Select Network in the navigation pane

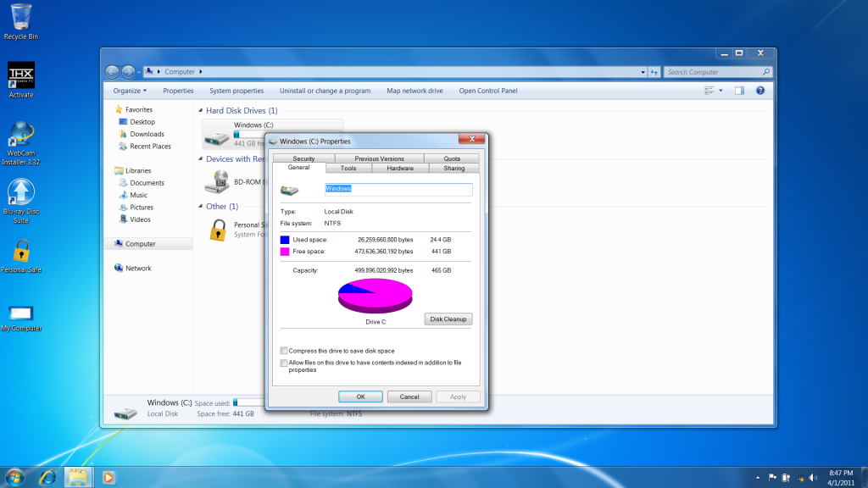tap(133, 269)
